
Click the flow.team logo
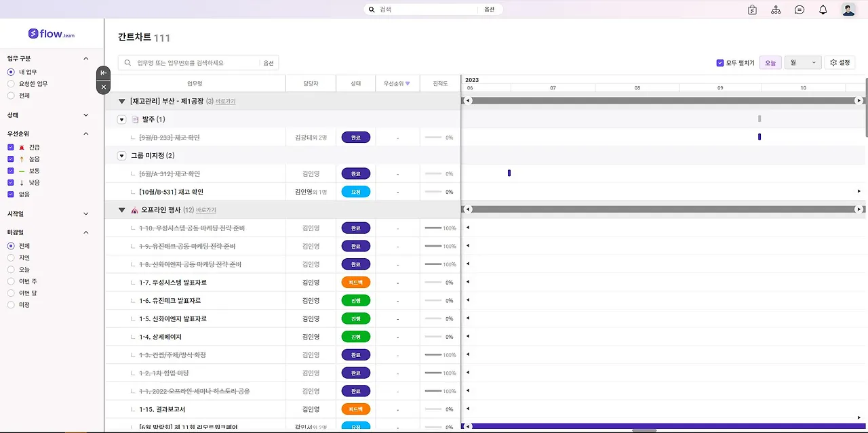click(x=52, y=34)
